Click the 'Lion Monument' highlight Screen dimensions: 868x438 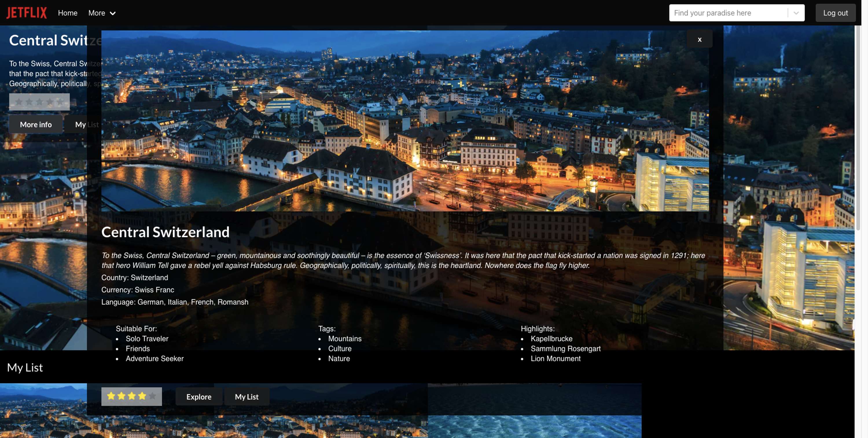point(555,358)
